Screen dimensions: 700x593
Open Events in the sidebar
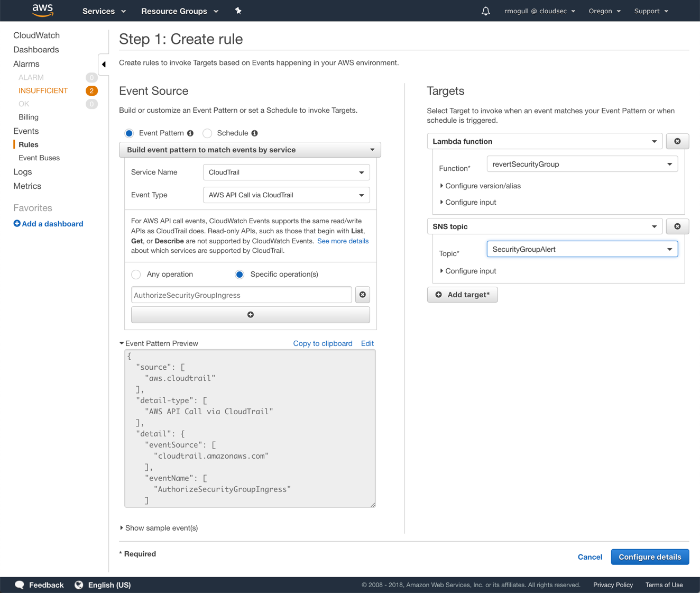tap(26, 131)
